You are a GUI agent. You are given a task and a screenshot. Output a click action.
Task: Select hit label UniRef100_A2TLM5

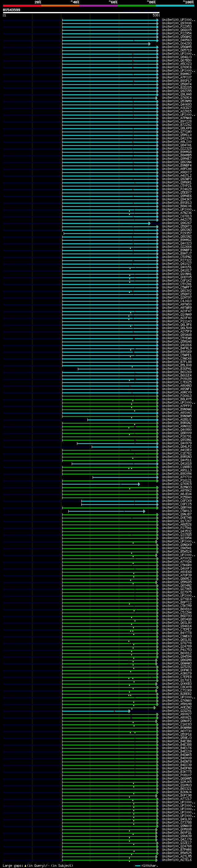tap(177, 857)
